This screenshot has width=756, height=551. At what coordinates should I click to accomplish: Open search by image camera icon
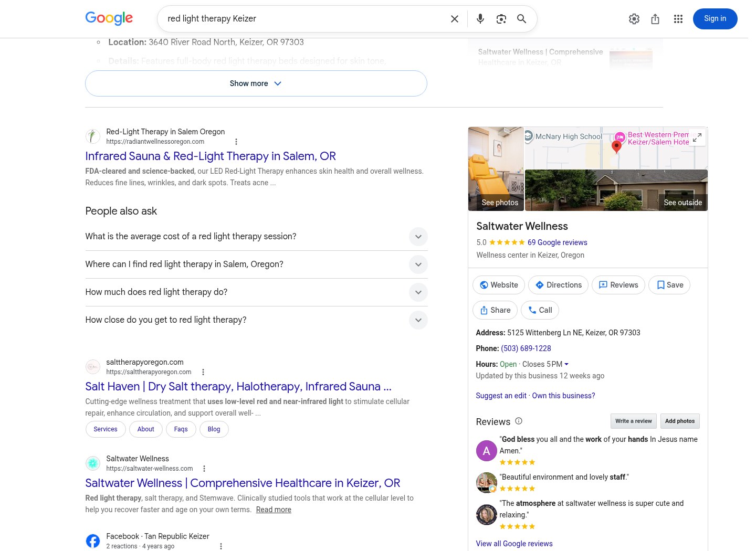tap(501, 19)
